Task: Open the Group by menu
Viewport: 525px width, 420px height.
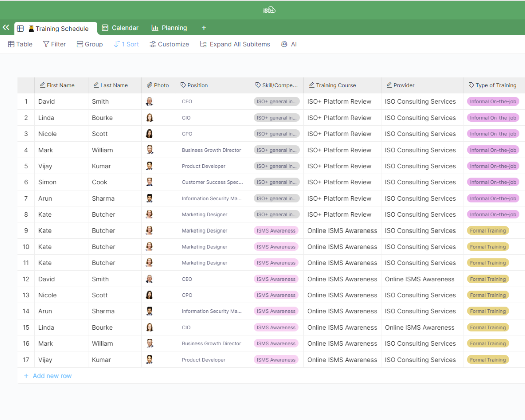Action: [90, 44]
